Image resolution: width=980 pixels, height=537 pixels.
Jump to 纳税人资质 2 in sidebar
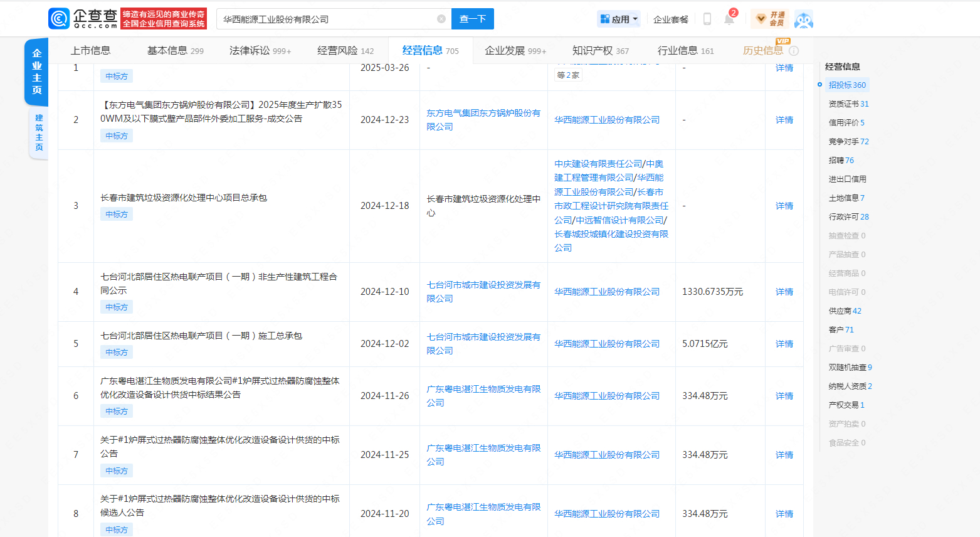coord(850,386)
